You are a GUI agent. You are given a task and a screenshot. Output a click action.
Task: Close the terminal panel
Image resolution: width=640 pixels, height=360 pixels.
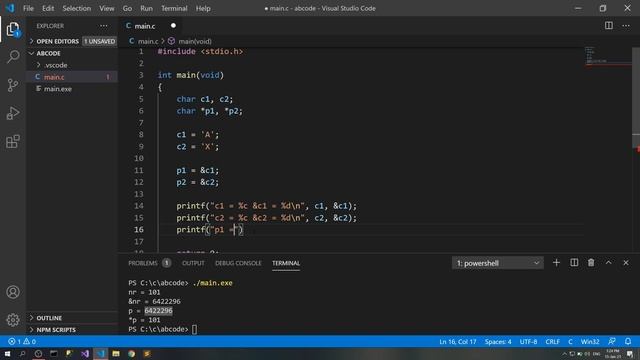626,263
